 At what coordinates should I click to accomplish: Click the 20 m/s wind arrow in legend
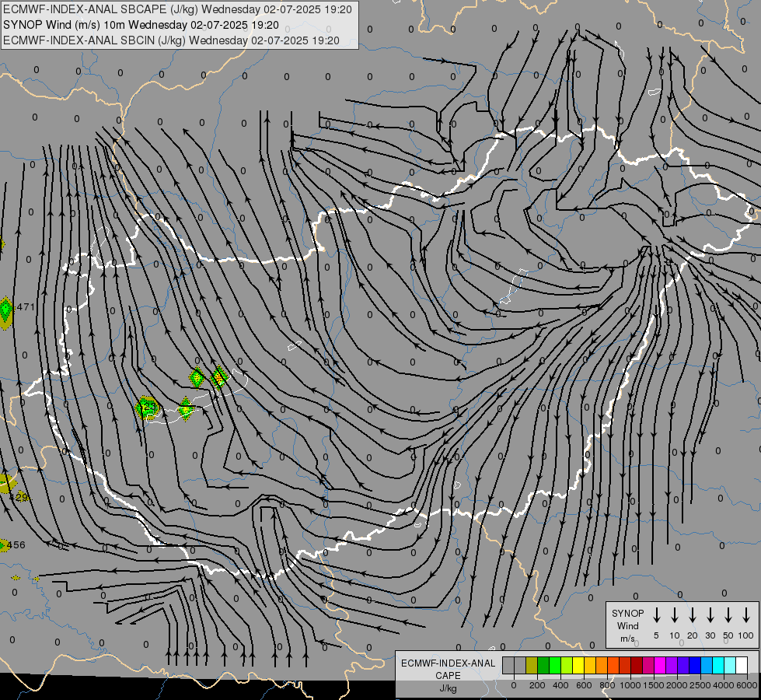692,614
